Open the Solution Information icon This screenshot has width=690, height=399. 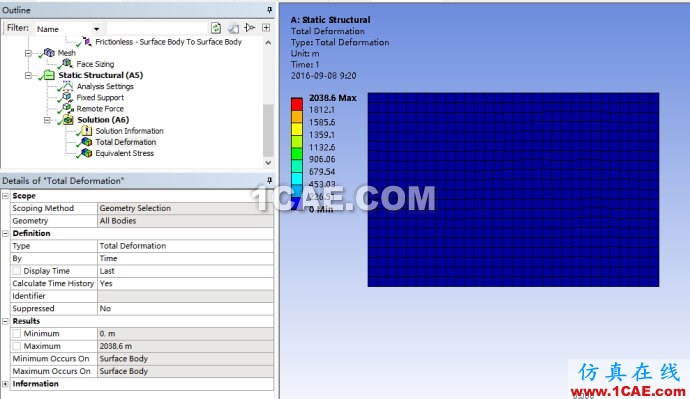pyautogui.click(x=87, y=131)
